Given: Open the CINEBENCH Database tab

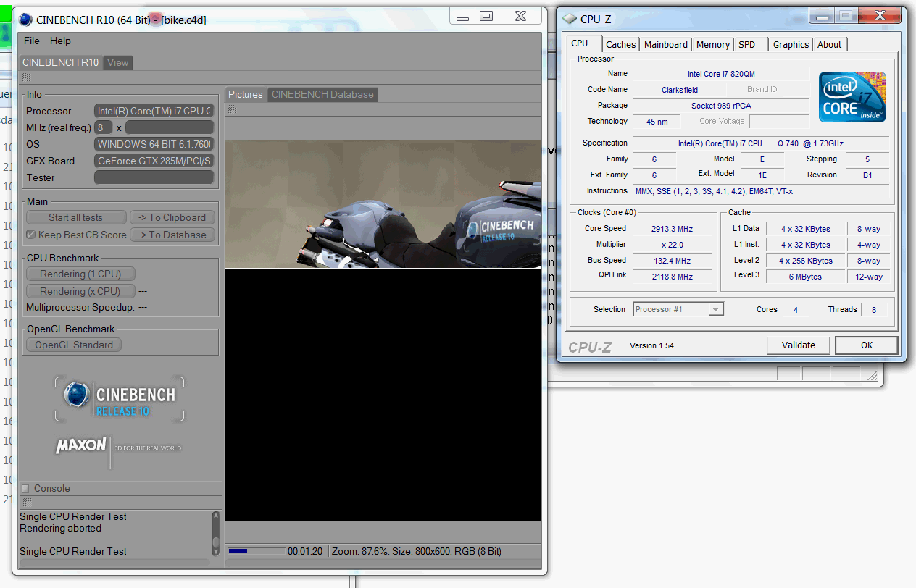Looking at the screenshot, I should click(x=322, y=94).
